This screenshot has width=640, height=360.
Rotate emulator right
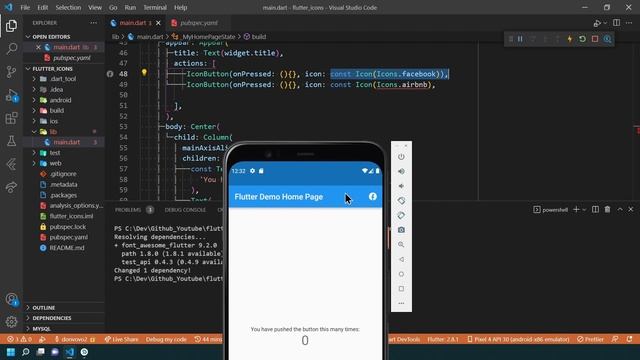[401, 216]
